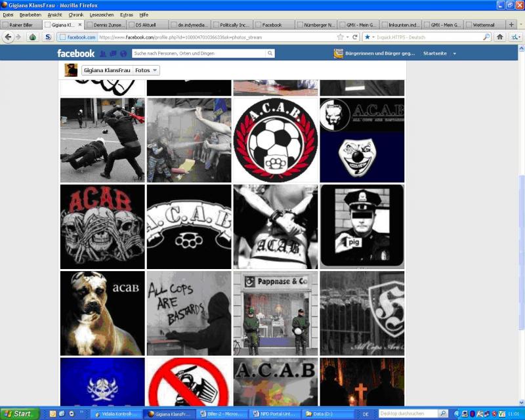Switch to the Nürnberger N... tab

tap(316, 25)
